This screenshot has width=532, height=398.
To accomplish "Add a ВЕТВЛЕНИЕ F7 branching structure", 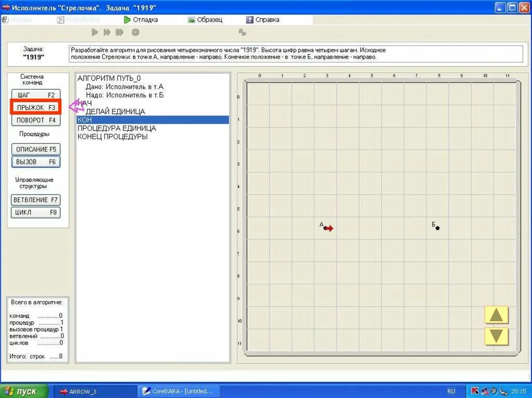I will pos(36,200).
